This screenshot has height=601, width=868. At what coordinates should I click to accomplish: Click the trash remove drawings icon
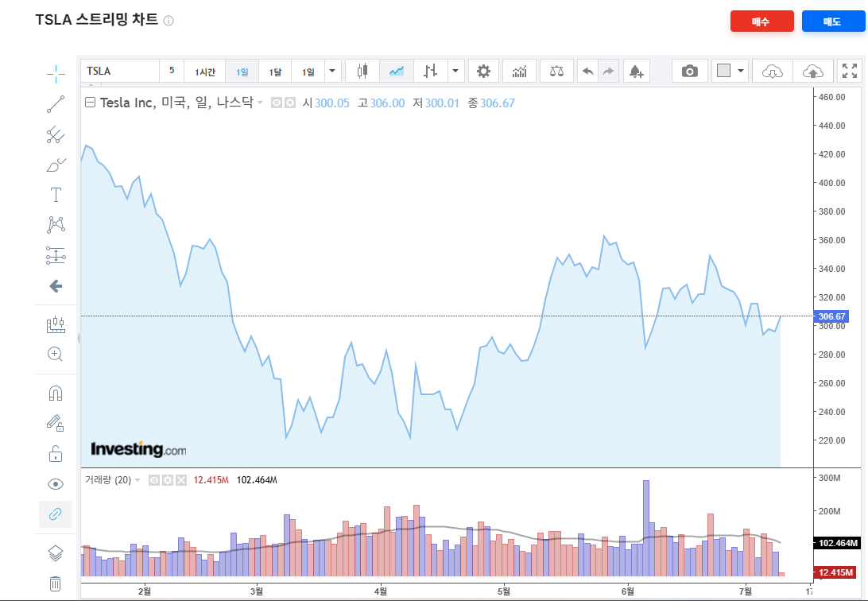56,584
